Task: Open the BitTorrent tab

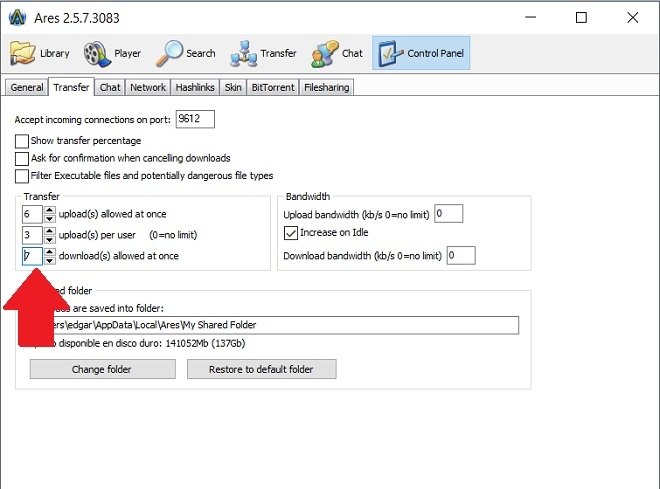Action: (x=273, y=88)
